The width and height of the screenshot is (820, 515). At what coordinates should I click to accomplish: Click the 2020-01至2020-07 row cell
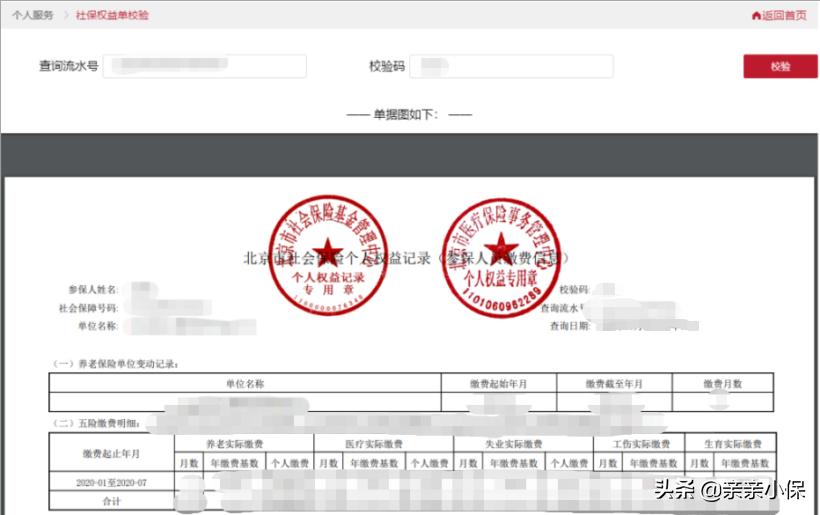pos(111,483)
